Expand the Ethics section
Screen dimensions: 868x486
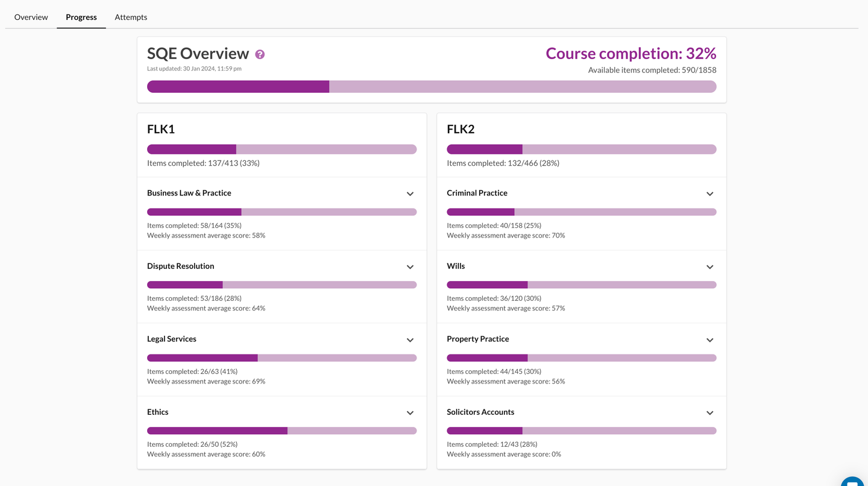[x=410, y=412]
